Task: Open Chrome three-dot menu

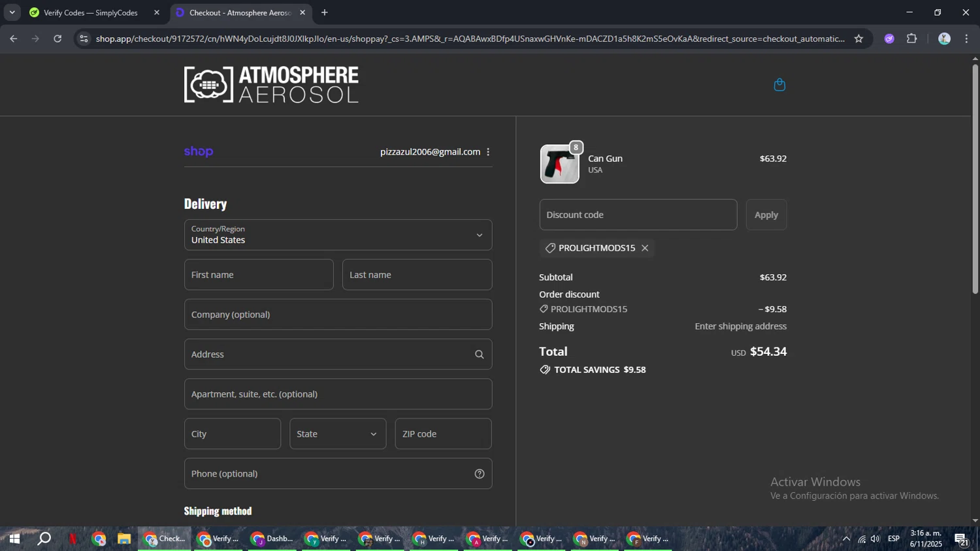Action: coord(967,39)
